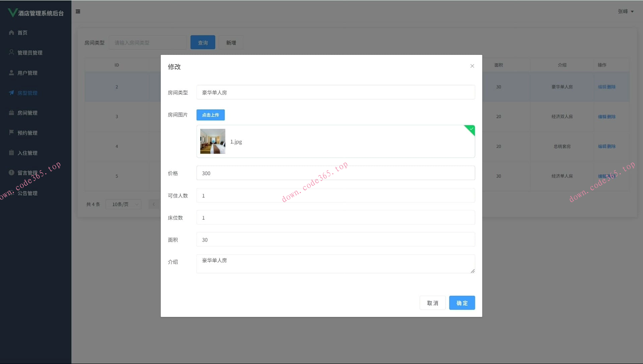Expand the 10条/页 page size selector
This screenshot has width=643, height=364.
pyautogui.click(x=123, y=204)
